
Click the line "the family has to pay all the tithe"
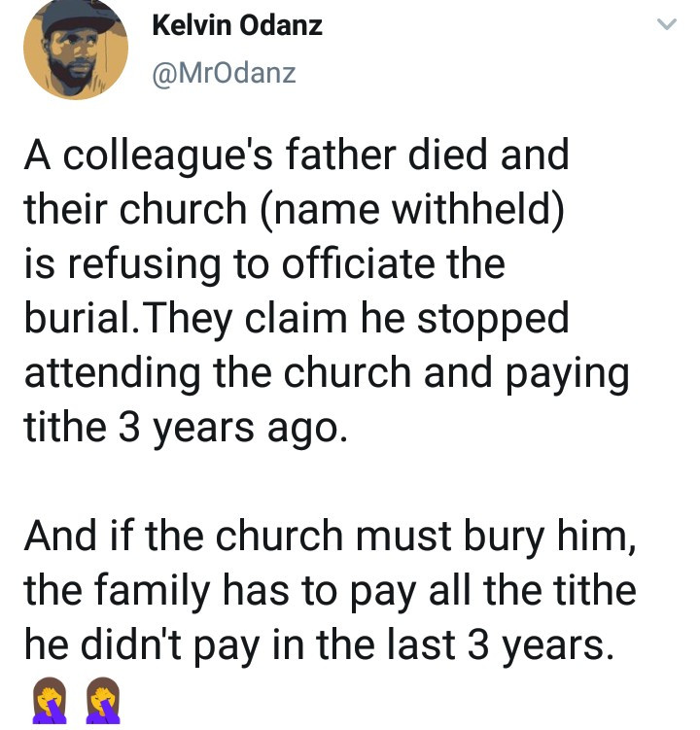point(330,591)
